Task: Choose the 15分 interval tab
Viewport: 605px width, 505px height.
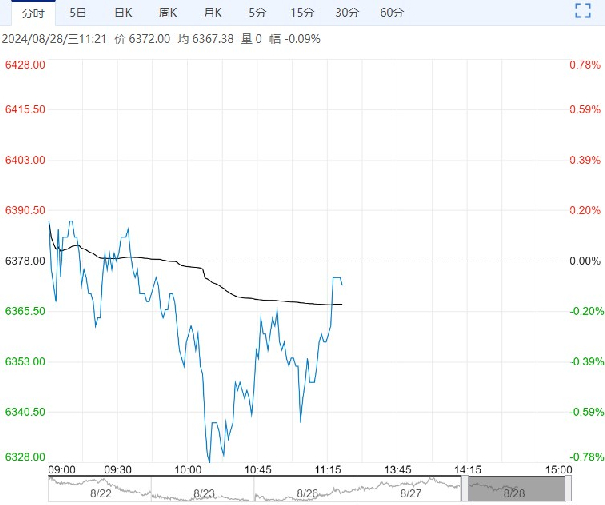Action: 301,13
